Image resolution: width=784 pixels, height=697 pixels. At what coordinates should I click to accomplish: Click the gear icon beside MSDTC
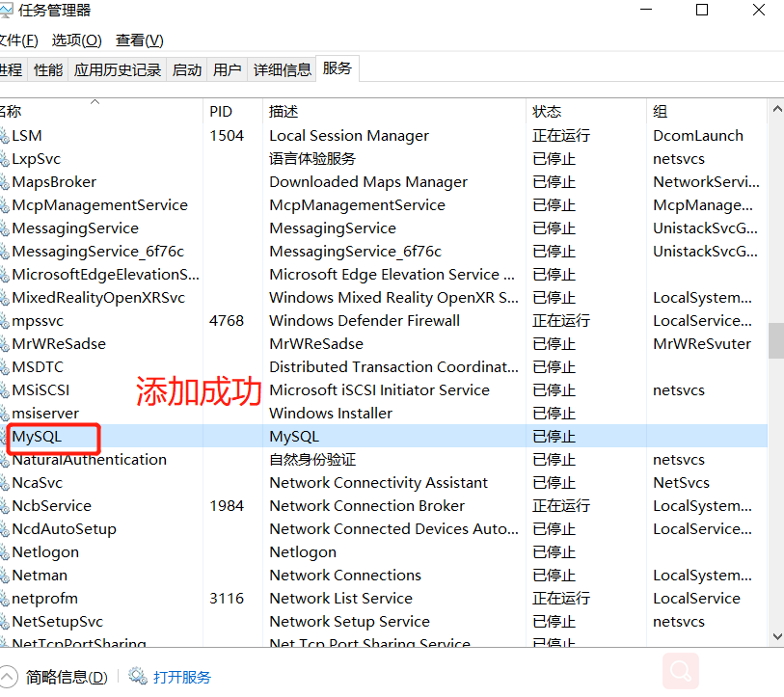coord(5,367)
